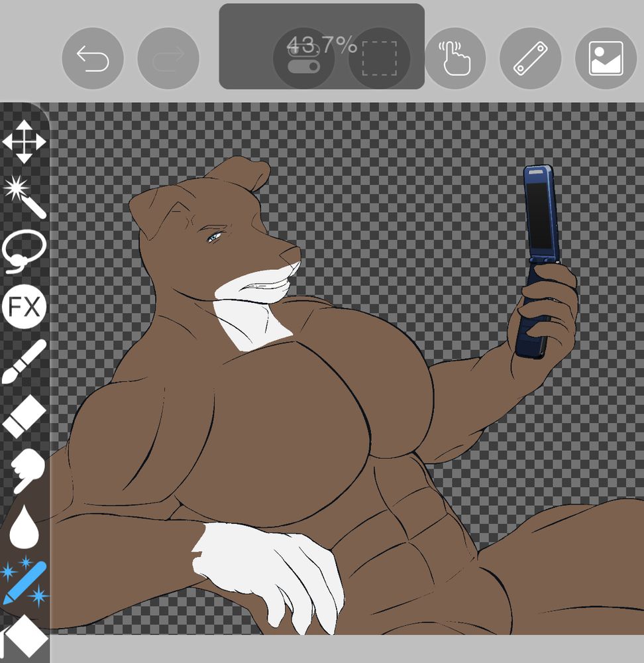644x663 pixels.
Task: Tap the touch gesture hand icon
Action: tap(455, 58)
